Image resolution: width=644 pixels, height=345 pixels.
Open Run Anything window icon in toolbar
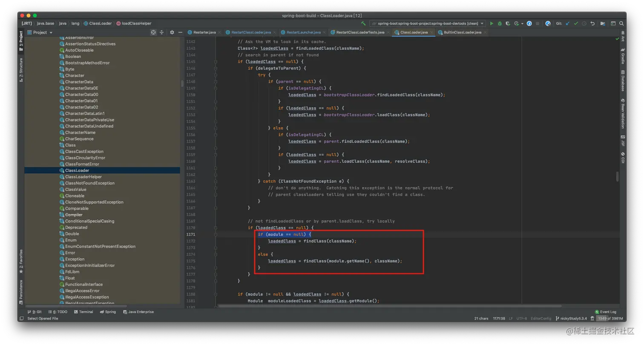(613, 23)
